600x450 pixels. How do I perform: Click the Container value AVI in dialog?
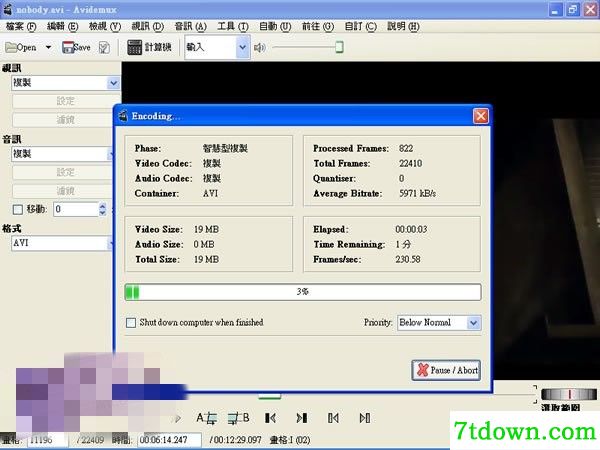[210, 193]
